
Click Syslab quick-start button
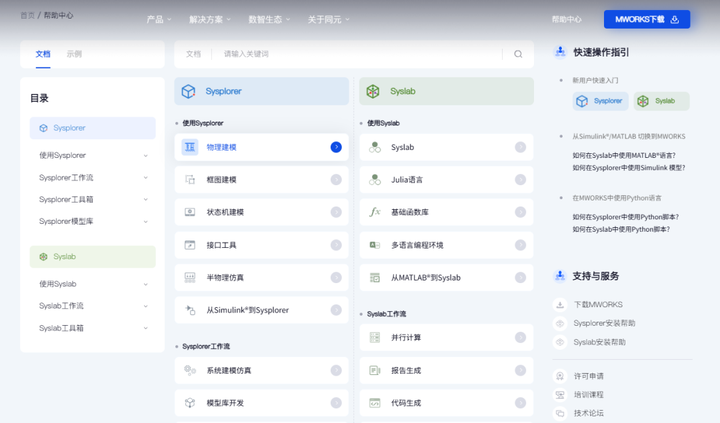[662, 101]
